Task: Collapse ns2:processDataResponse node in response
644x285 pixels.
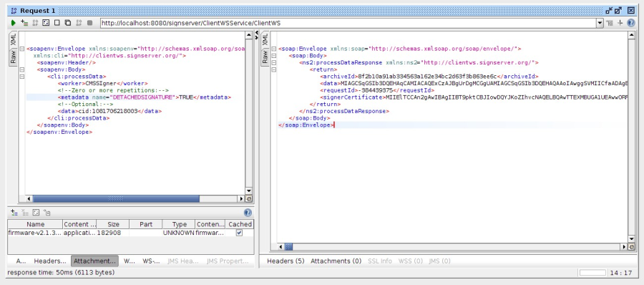Action: 273,63
